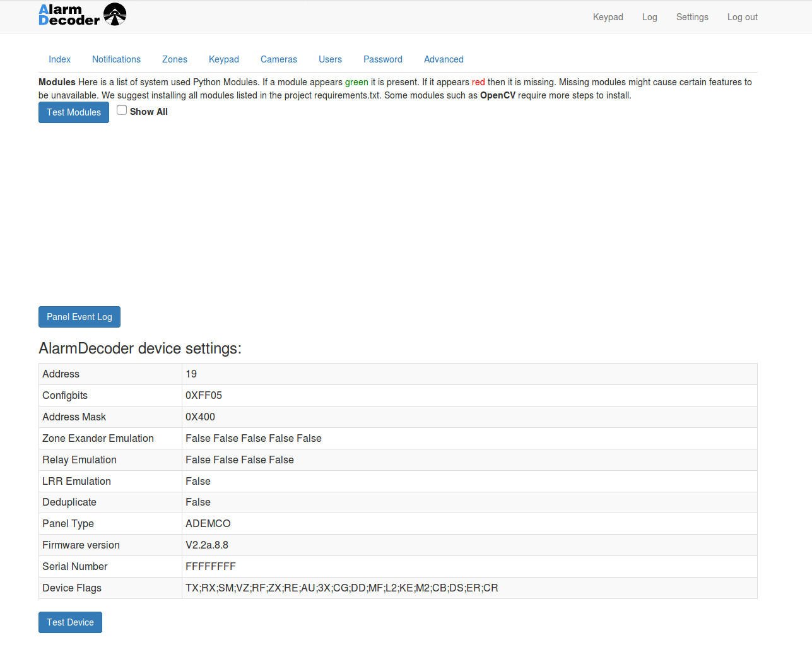812x647 pixels.
Task: Open Log in the top navigation
Action: [x=649, y=17]
